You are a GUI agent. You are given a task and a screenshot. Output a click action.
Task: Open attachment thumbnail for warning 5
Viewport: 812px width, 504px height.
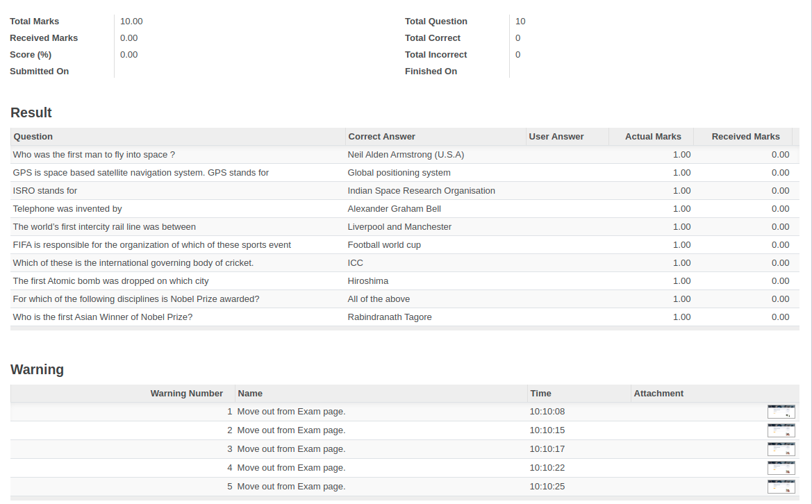point(781,487)
